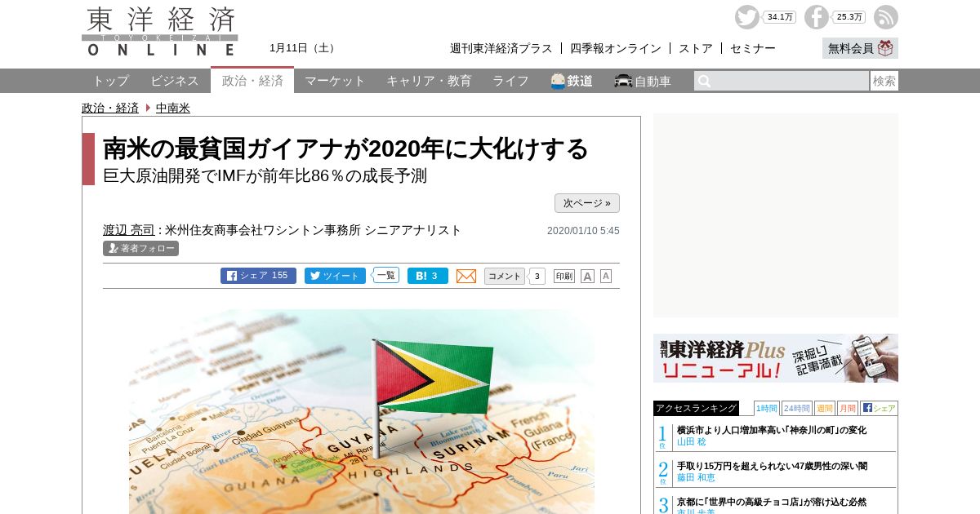This screenshot has height=514, width=980.
Task: Click the email share envelope icon
Action: pyautogui.click(x=466, y=276)
